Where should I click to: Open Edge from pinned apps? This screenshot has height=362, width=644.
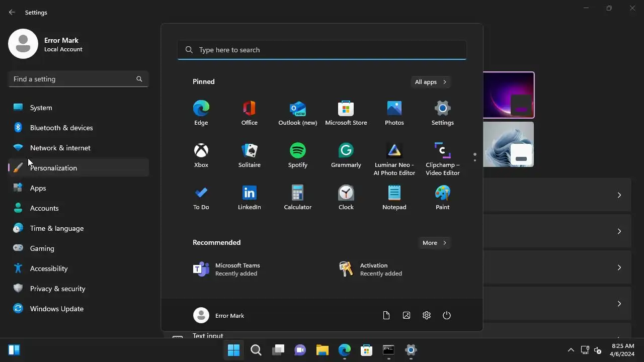pyautogui.click(x=201, y=113)
